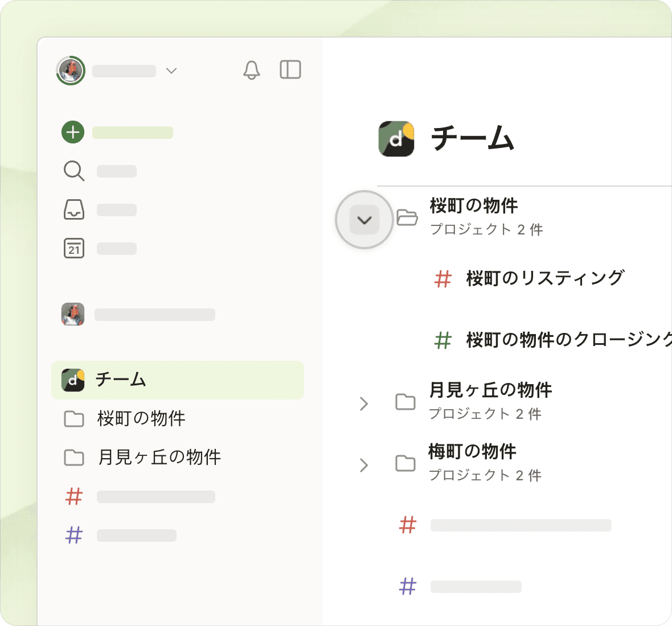
Task: Collapse the 桜町の物件 folder chevron
Action: click(x=364, y=220)
